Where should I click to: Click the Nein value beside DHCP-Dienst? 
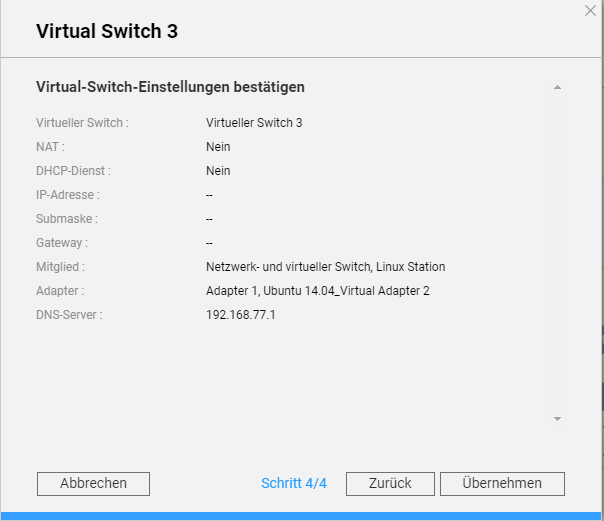point(218,171)
